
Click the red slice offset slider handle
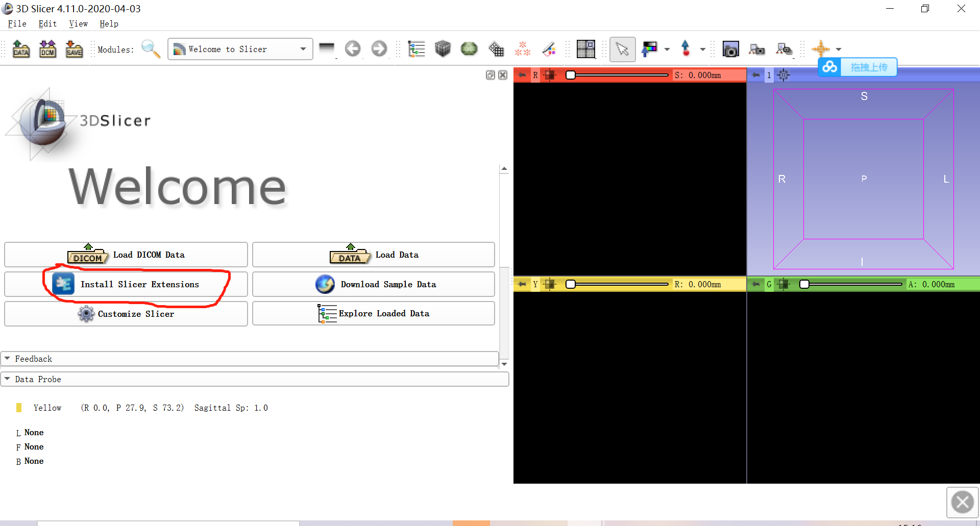click(x=571, y=75)
